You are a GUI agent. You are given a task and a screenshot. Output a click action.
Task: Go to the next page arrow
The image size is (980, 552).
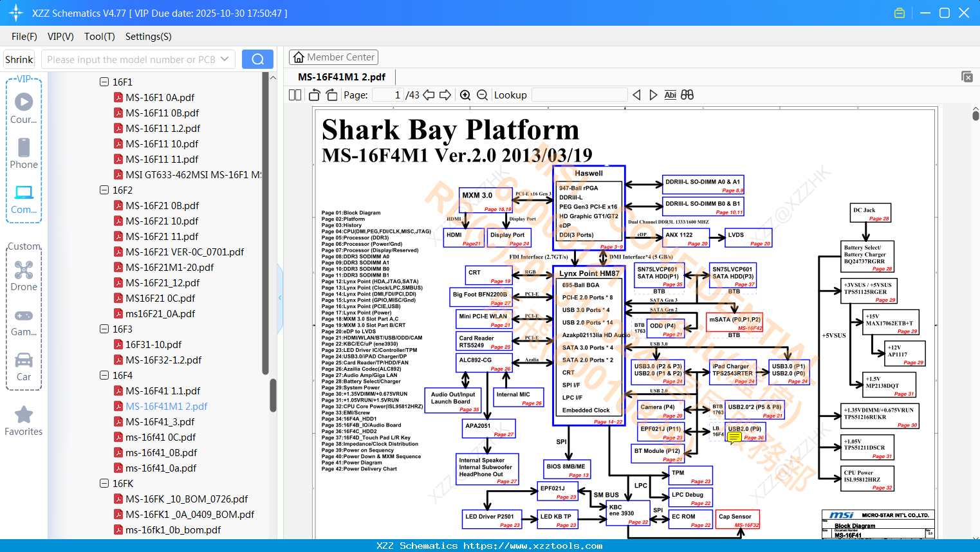point(445,95)
